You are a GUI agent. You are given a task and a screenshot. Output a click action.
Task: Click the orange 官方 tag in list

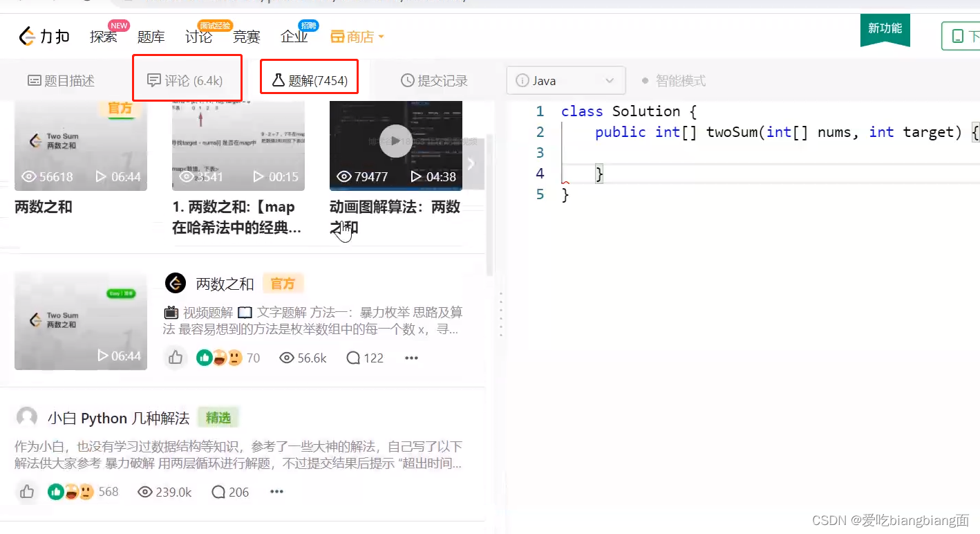[283, 284]
